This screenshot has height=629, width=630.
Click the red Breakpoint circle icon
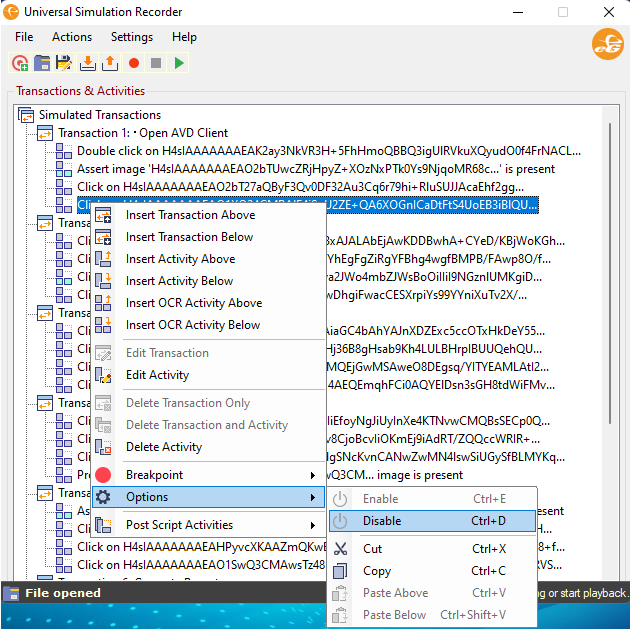tap(103, 475)
